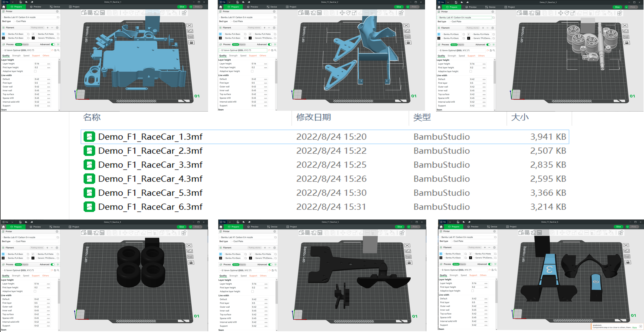The width and height of the screenshot is (644, 332).
Task: Open Bed type dropdown in Demo_F1_RaceCar_4 window
Action: pyautogui.click(x=35, y=241)
